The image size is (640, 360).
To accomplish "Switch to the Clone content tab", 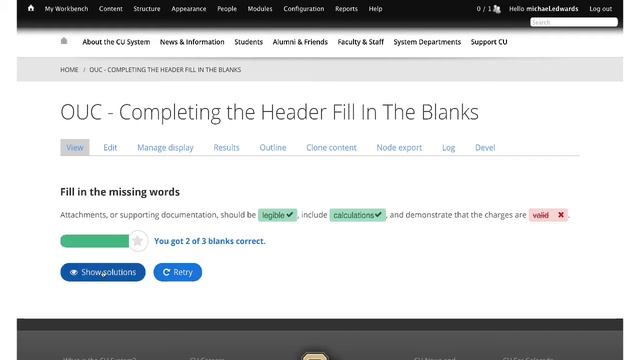I will 331,147.
